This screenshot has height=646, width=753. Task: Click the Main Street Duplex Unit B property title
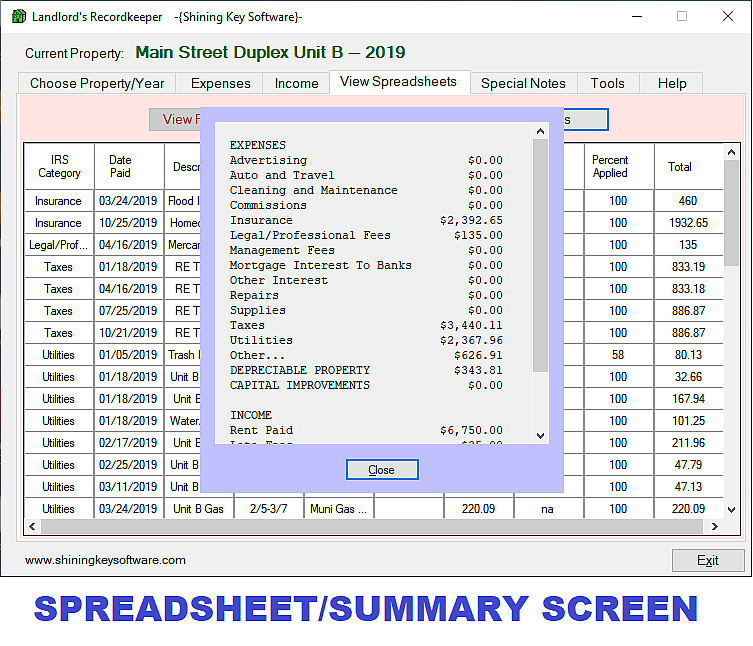(270, 52)
